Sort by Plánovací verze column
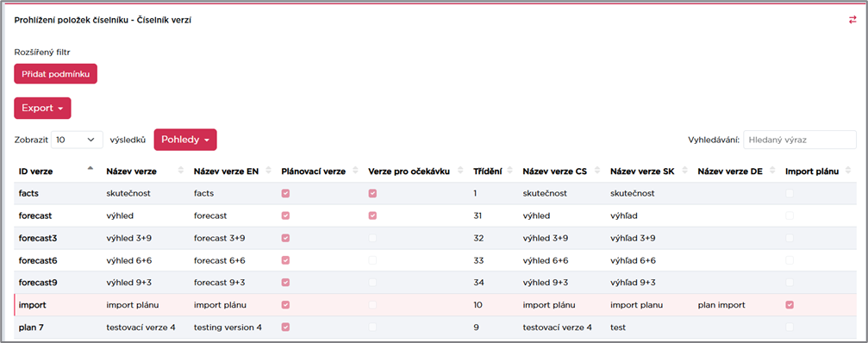 click(x=355, y=171)
